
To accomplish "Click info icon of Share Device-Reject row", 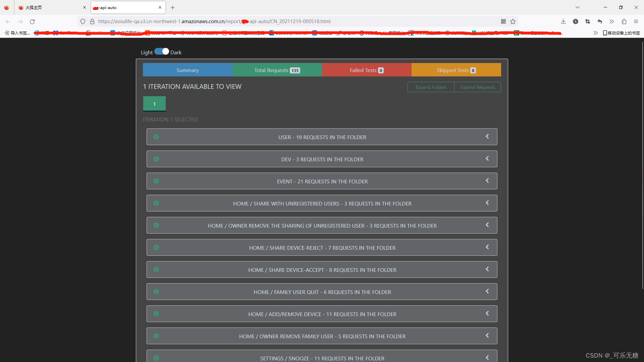I will [x=156, y=247].
